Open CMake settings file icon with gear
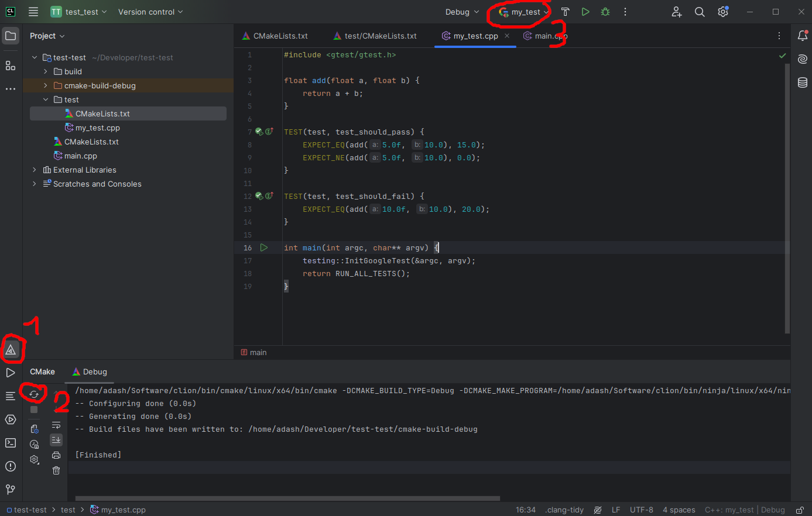 pos(35,429)
